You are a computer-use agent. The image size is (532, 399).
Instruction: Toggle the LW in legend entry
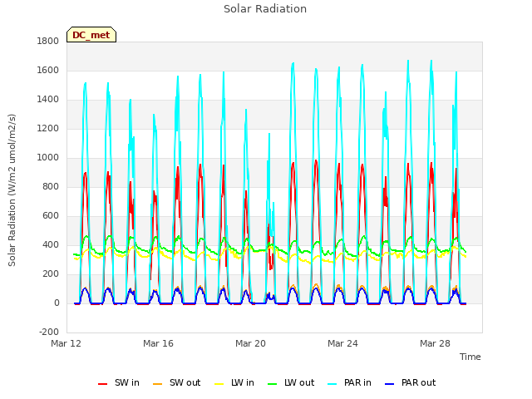tap(234, 382)
